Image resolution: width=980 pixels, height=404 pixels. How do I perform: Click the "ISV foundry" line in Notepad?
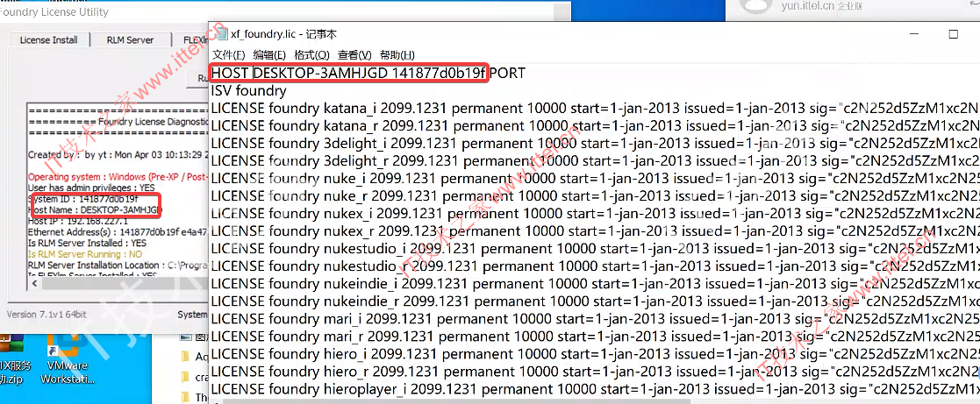pyautogui.click(x=249, y=91)
